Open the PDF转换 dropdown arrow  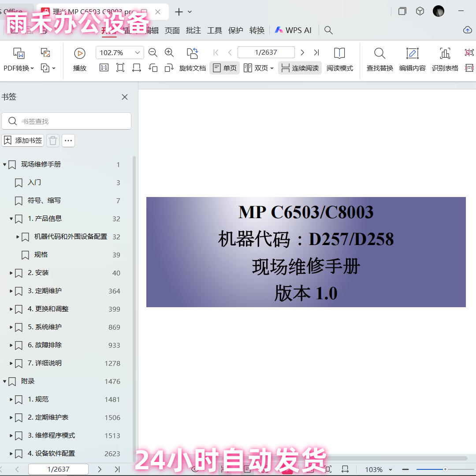tap(32, 68)
